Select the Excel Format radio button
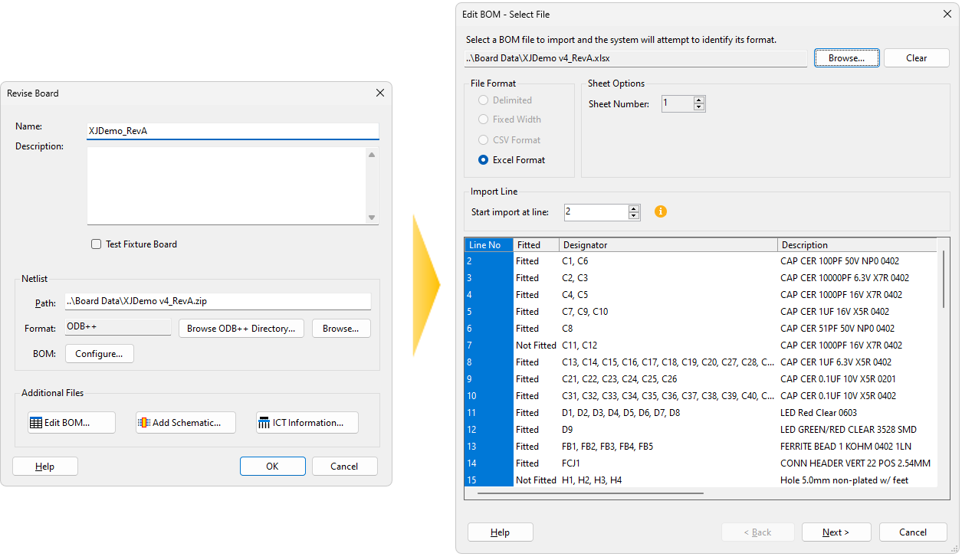 483,160
